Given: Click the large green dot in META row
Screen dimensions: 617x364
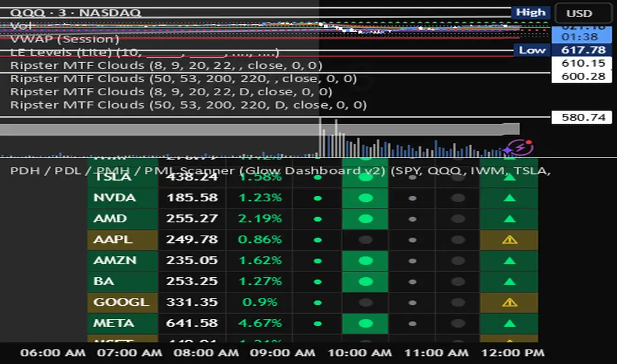Looking at the screenshot, I should (365, 324).
